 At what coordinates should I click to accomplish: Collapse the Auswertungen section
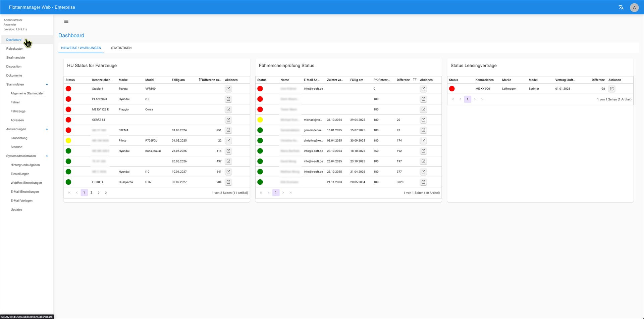click(47, 129)
